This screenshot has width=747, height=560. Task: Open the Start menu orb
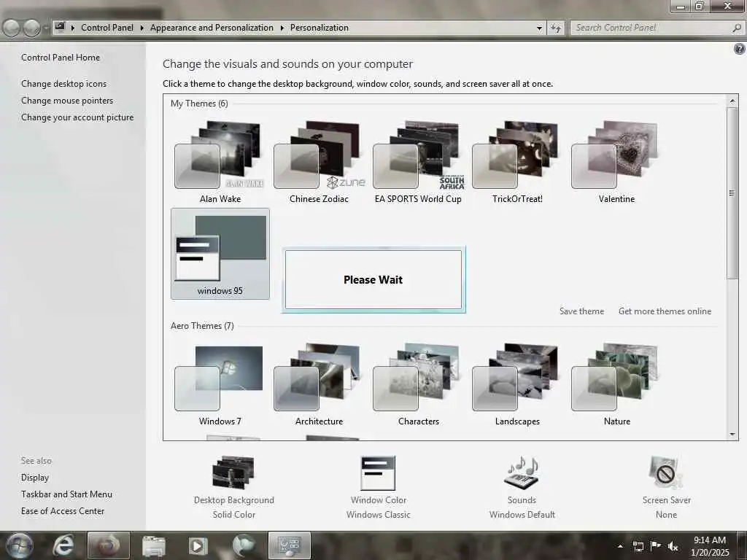[18, 545]
